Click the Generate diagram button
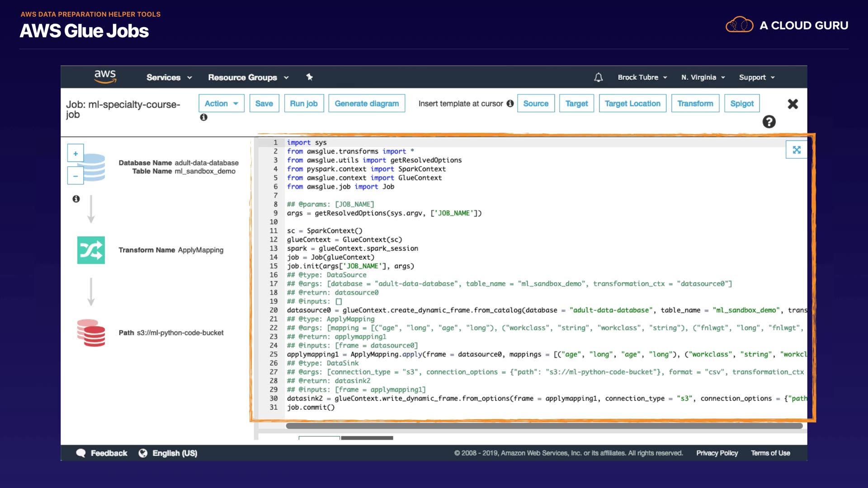Viewport: 868px width, 488px height. (367, 103)
